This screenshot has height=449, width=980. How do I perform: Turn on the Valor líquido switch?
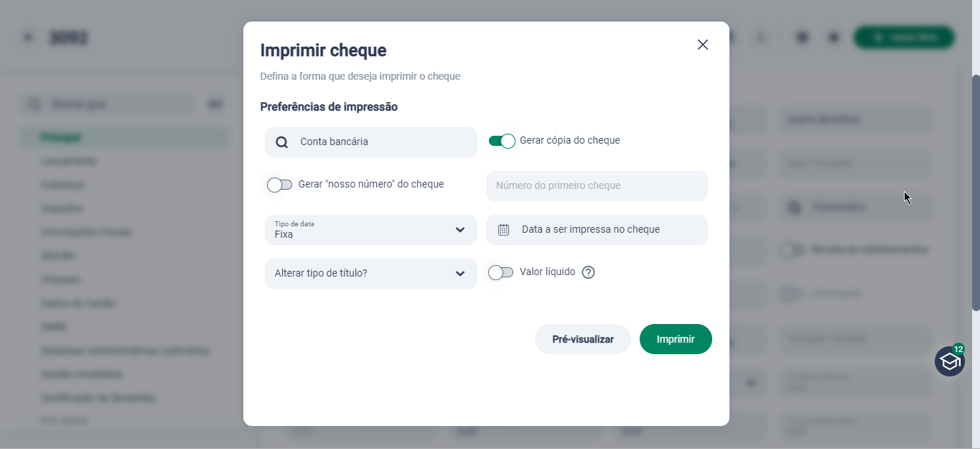pos(500,272)
